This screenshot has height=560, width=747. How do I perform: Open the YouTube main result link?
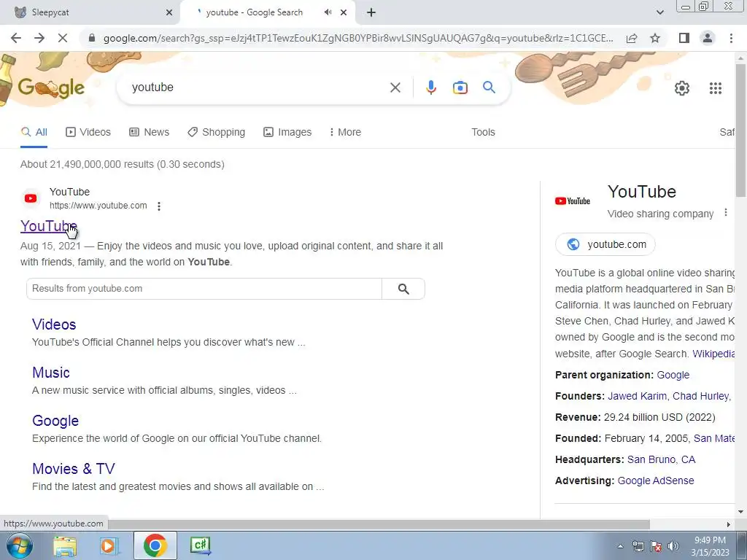(49, 226)
